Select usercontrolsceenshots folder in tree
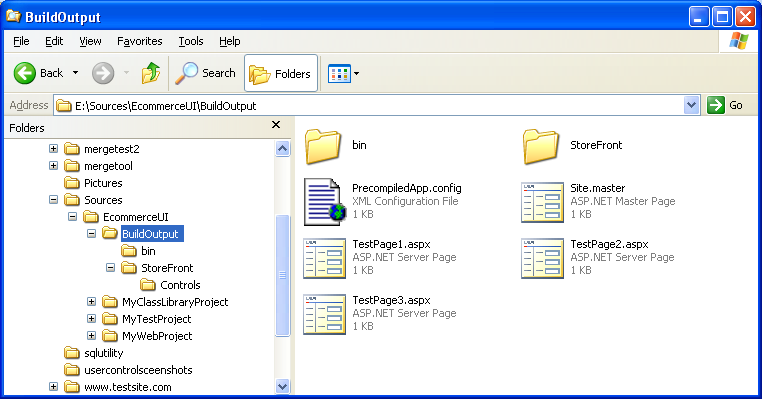Image resolution: width=762 pixels, height=399 pixels. (x=128, y=370)
